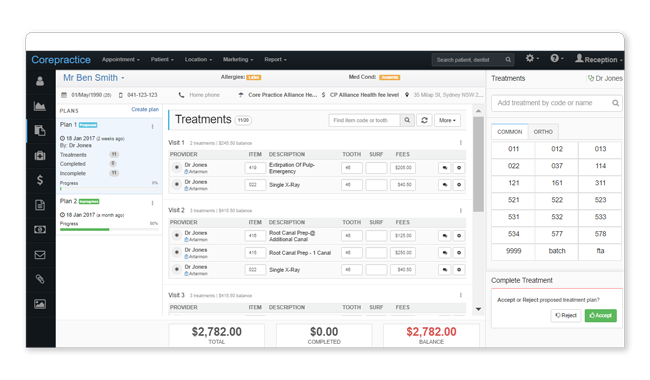This screenshot has height=380, width=650.
Task: Open the patient profile sidebar icon
Action: [x=40, y=81]
